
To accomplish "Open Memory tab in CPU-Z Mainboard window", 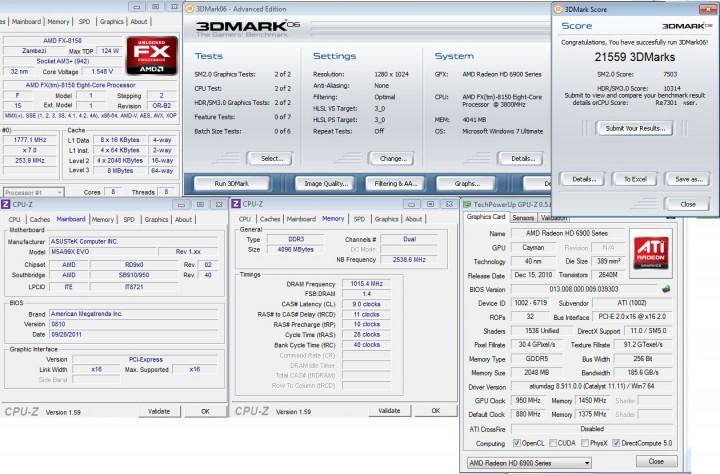I will tap(102, 220).
